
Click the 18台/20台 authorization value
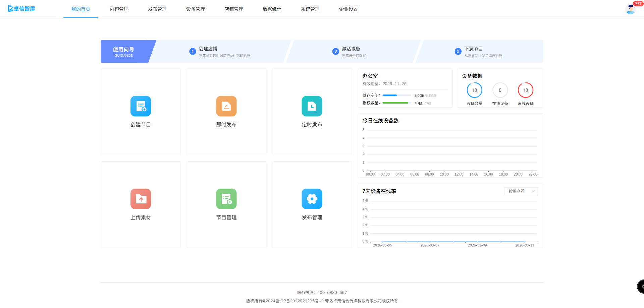(x=423, y=103)
